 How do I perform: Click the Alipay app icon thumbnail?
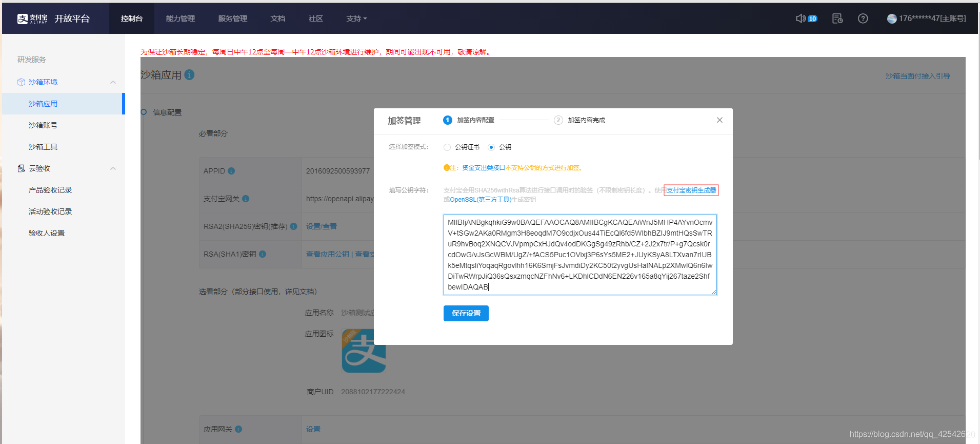[364, 351]
